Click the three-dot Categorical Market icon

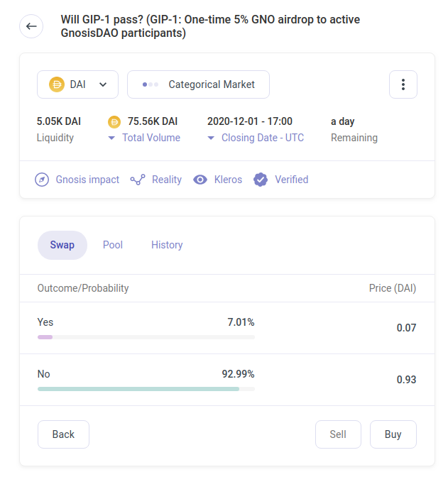[151, 84]
